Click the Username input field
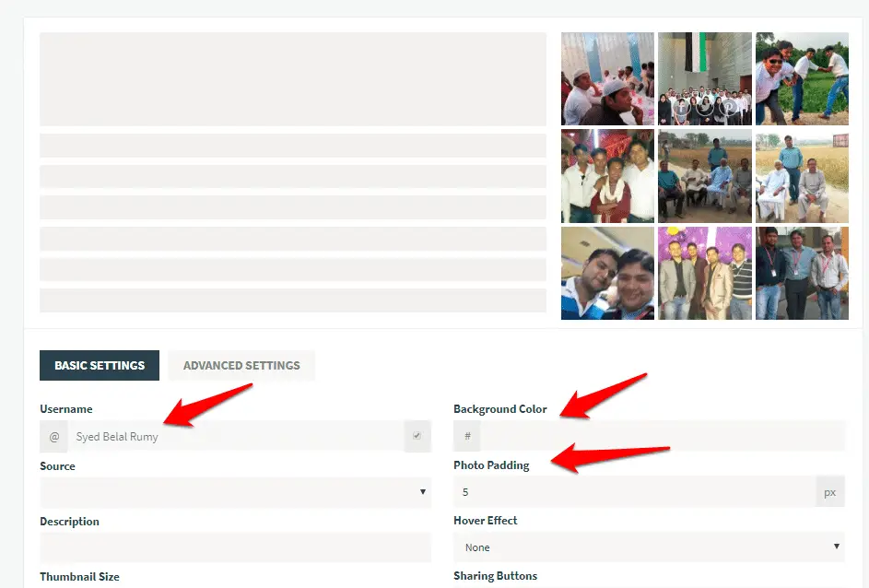The height and width of the screenshot is (588, 869). pos(236,436)
